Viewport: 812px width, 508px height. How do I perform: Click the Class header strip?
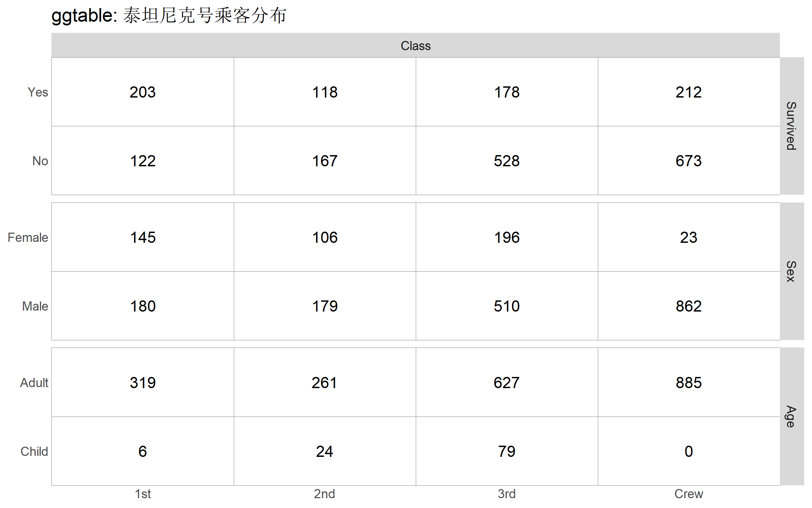click(x=415, y=46)
